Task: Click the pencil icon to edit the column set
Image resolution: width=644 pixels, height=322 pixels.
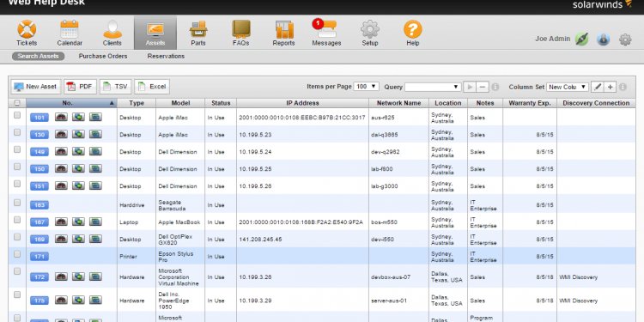Action: click(x=598, y=87)
